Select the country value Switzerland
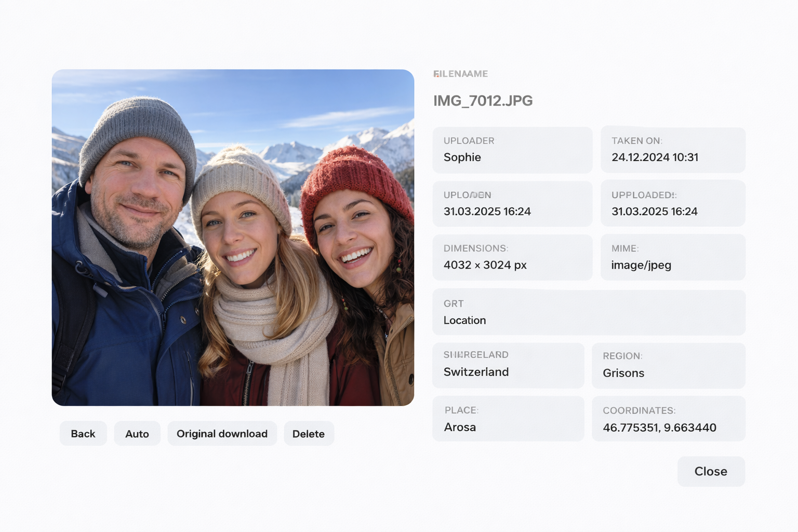798x532 pixels. coord(476,372)
